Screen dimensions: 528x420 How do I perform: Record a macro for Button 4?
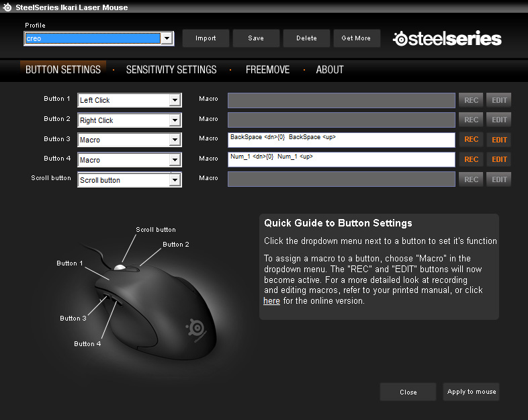coord(471,159)
